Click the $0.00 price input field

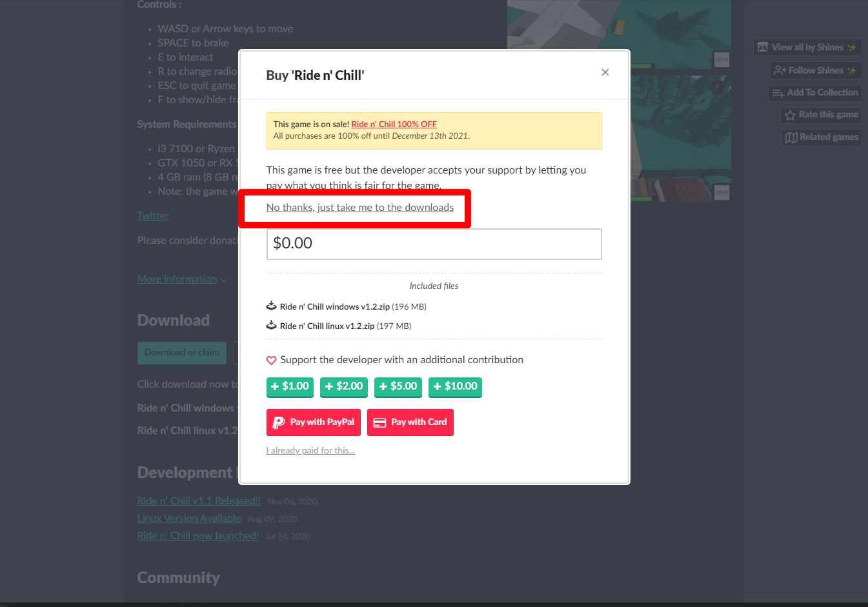pos(434,244)
